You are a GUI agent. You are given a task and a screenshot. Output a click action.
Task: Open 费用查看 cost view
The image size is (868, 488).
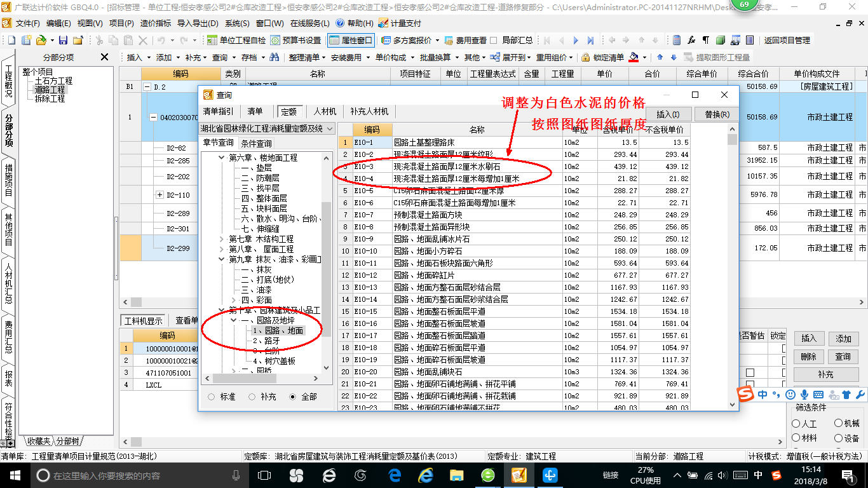click(x=465, y=40)
